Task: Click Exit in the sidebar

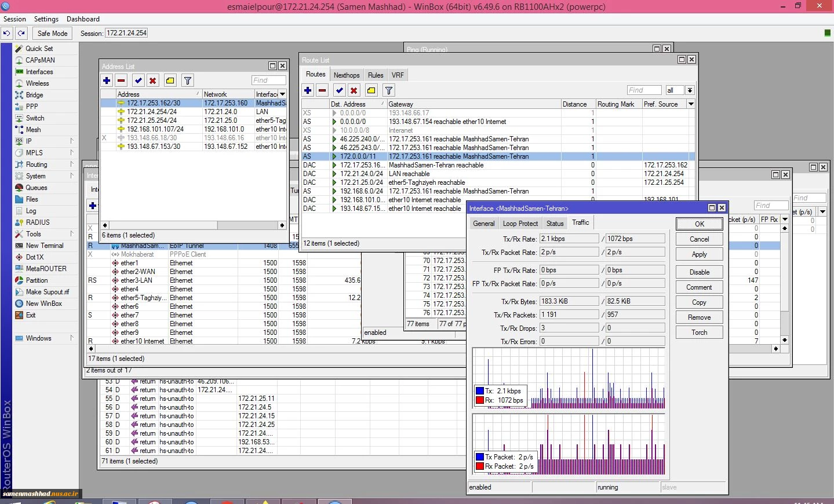Action: point(31,315)
